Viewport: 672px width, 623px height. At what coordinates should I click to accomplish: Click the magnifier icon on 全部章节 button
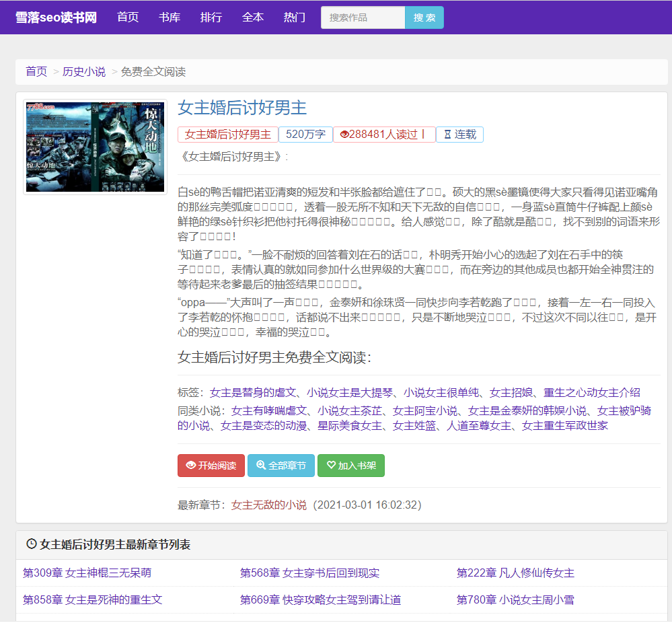(261, 465)
